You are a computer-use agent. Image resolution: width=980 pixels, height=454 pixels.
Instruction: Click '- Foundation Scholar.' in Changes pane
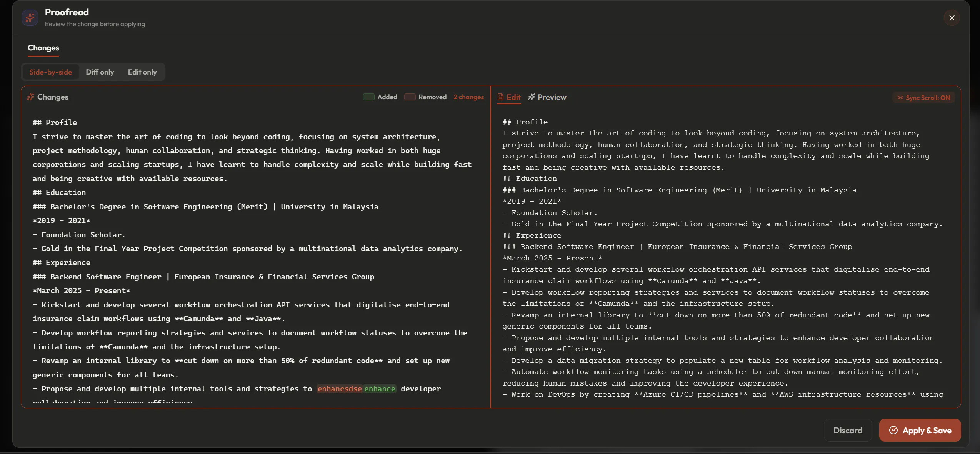[79, 235]
